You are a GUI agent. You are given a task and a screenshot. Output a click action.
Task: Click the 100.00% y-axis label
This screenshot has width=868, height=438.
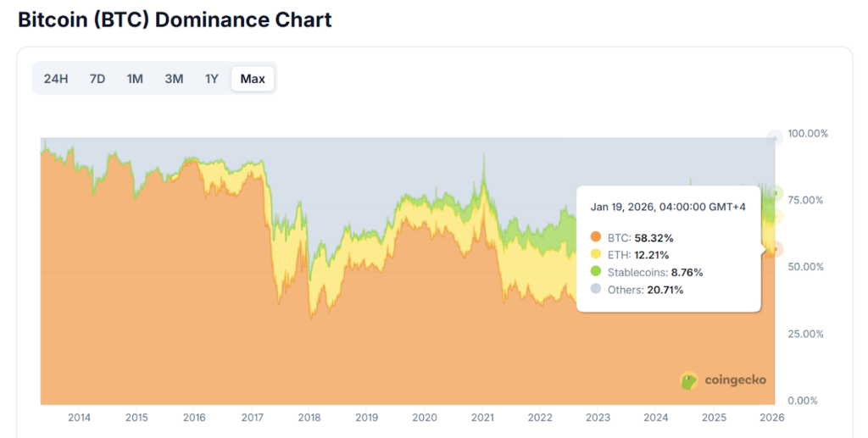pos(807,134)
